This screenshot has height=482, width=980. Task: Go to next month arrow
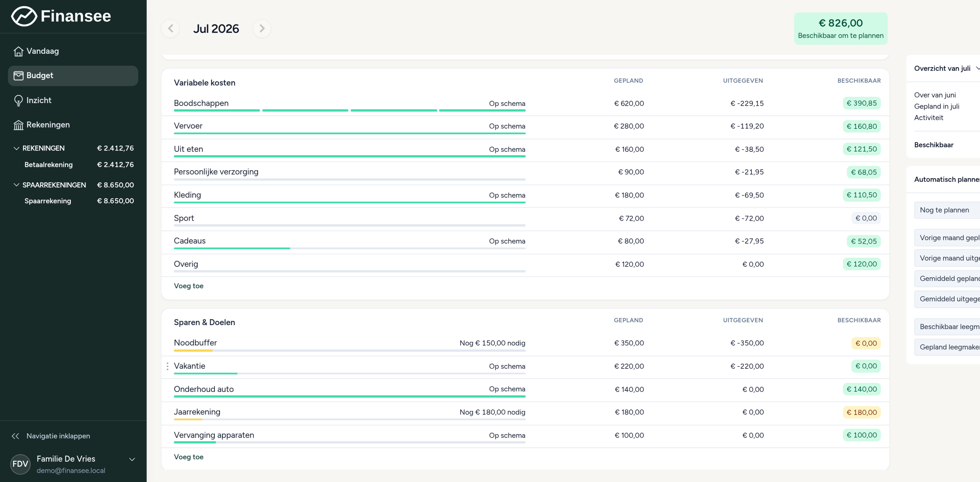point(262,29)
